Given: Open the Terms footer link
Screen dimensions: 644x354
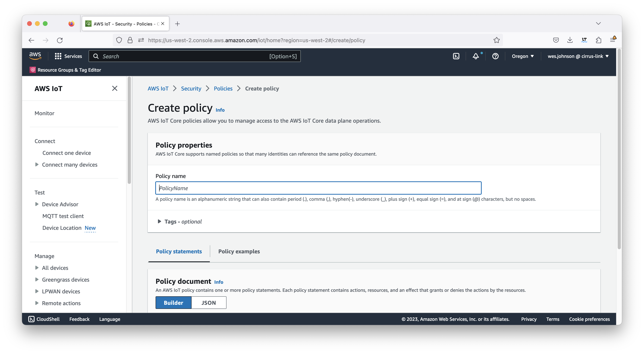Looking at the screenshot, I should pyautogui.click(x=553, y=319).
